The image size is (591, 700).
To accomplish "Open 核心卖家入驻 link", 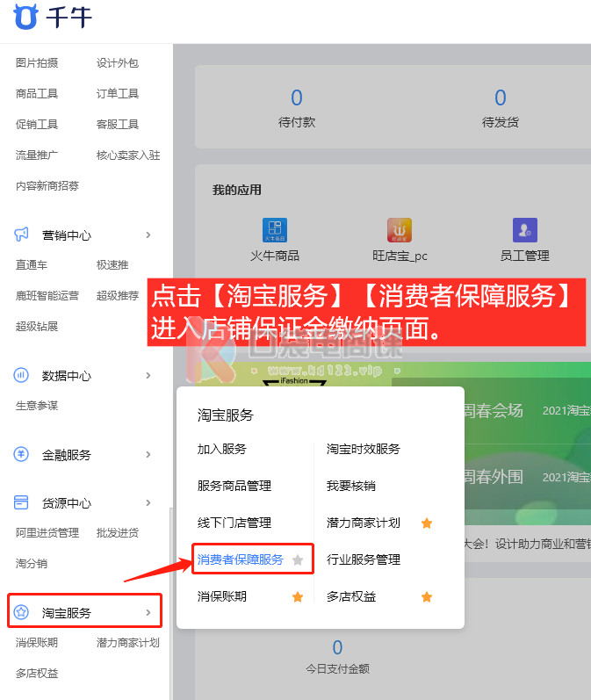I will pos(128,155).
